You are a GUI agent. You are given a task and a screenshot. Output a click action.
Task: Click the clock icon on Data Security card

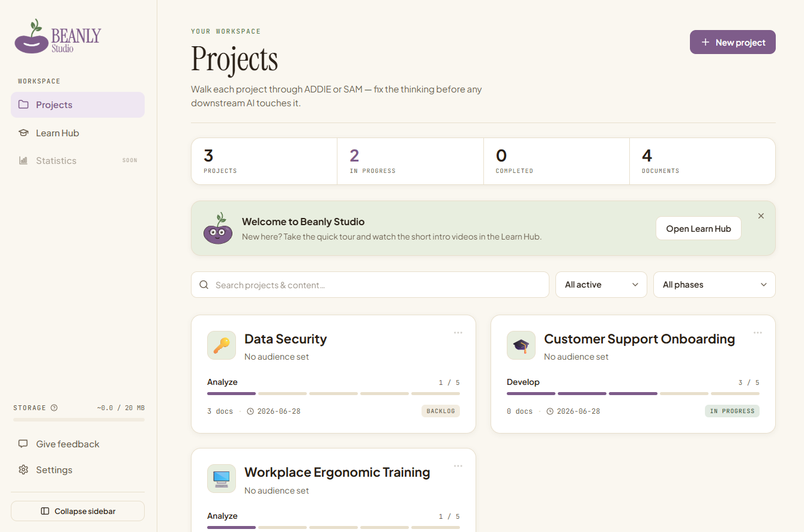pos(250,411)
